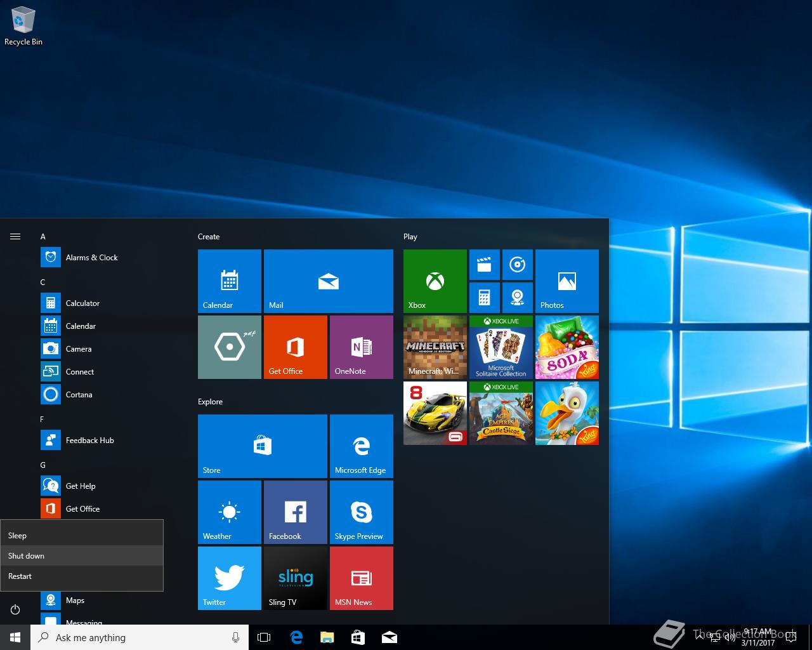Open File Explorer from the taskbar
The height and width of the screenshot is (650, 812).
(327, 637)
